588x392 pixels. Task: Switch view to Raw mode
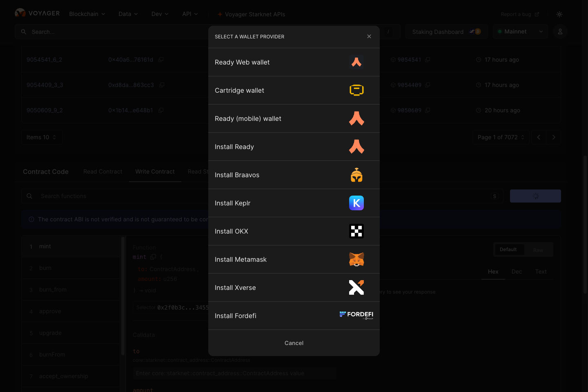538,250
